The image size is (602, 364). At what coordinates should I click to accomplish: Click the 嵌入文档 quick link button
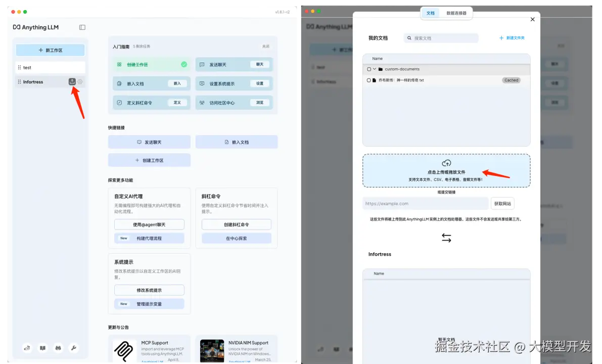237,142
